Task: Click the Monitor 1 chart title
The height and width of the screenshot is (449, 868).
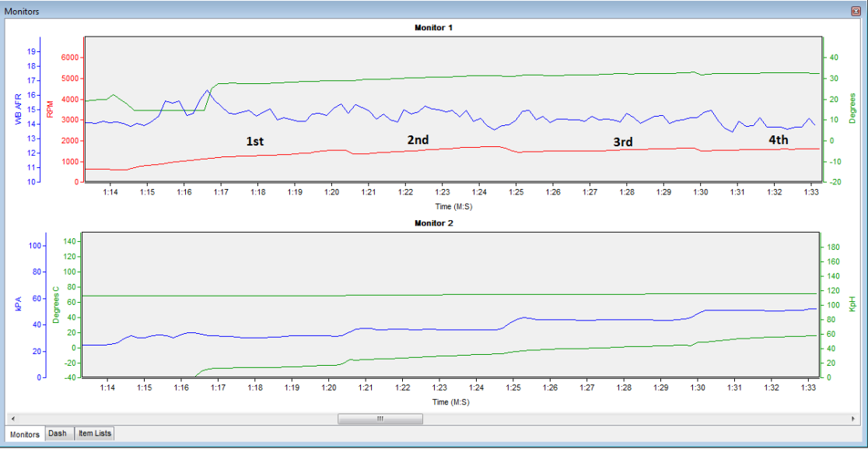Action: 433,27
